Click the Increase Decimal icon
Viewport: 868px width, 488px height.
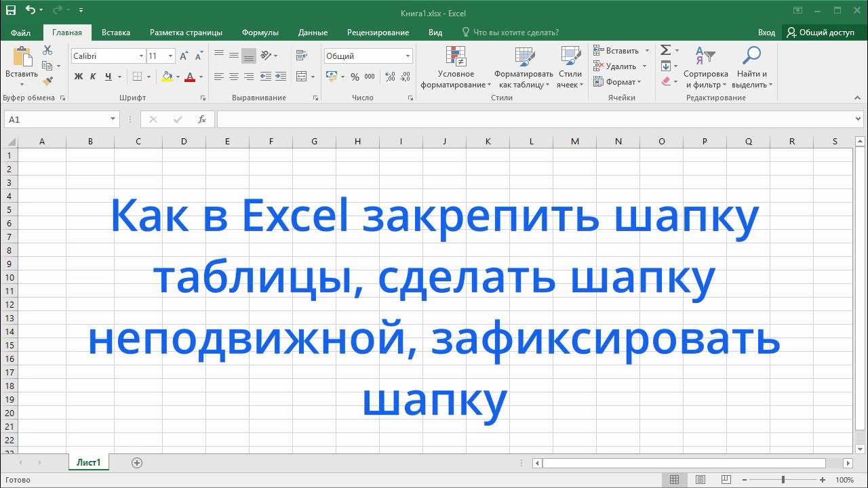[391, 77]
